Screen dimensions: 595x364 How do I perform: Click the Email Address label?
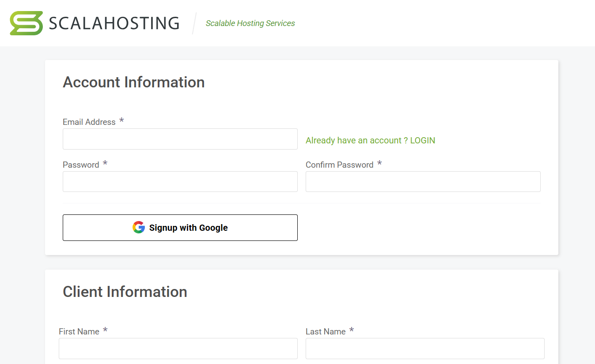89,122
